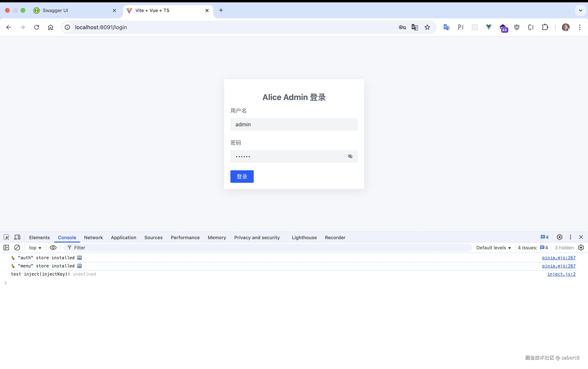588x369 pixels.
Task: Switch to the Swagger UI browser tab
Action: click(73, 10)
